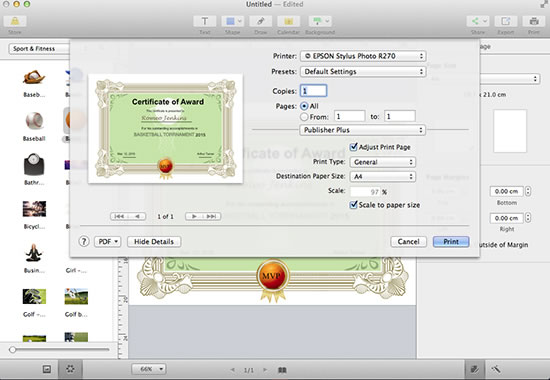Choose the Baseball ball clipart

34,121
